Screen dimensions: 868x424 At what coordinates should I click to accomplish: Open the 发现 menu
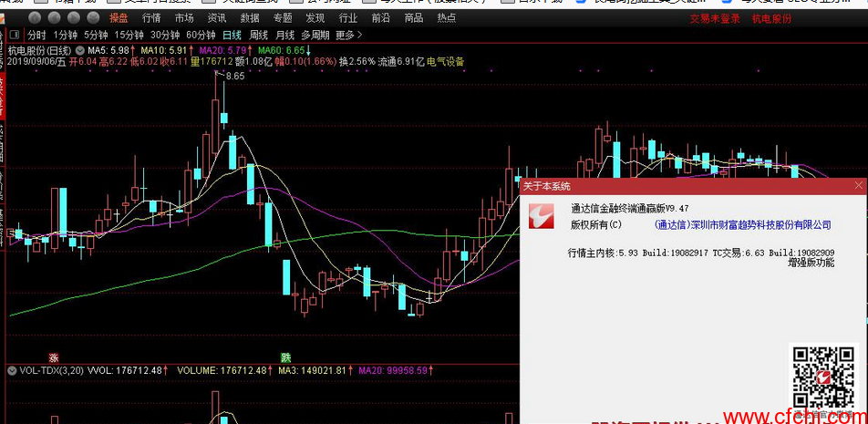coord(315,17)
